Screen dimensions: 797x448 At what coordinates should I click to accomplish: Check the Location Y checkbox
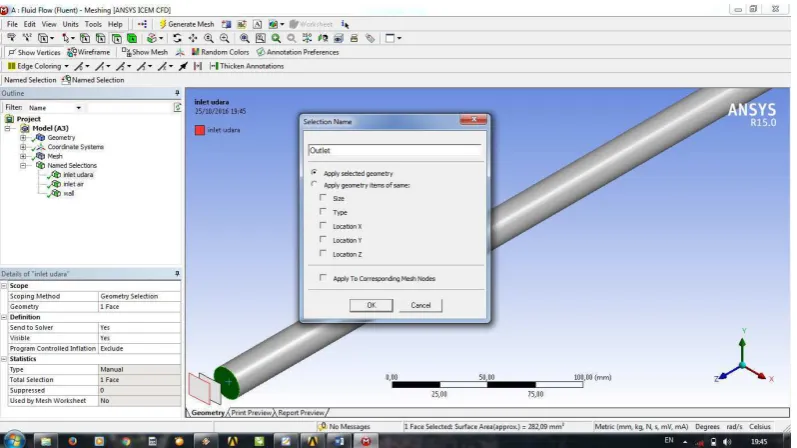[323, 240]
